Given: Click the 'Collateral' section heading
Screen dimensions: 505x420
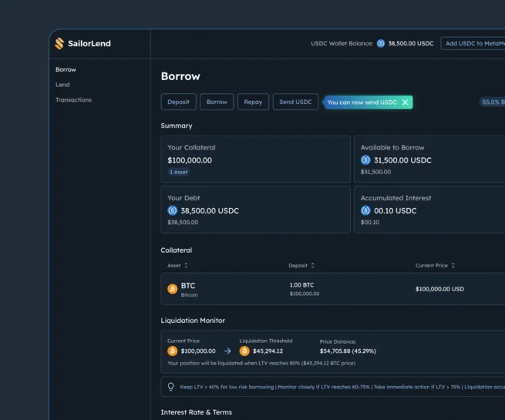Looking at the screenshot, I should click(x=176, y=250).
